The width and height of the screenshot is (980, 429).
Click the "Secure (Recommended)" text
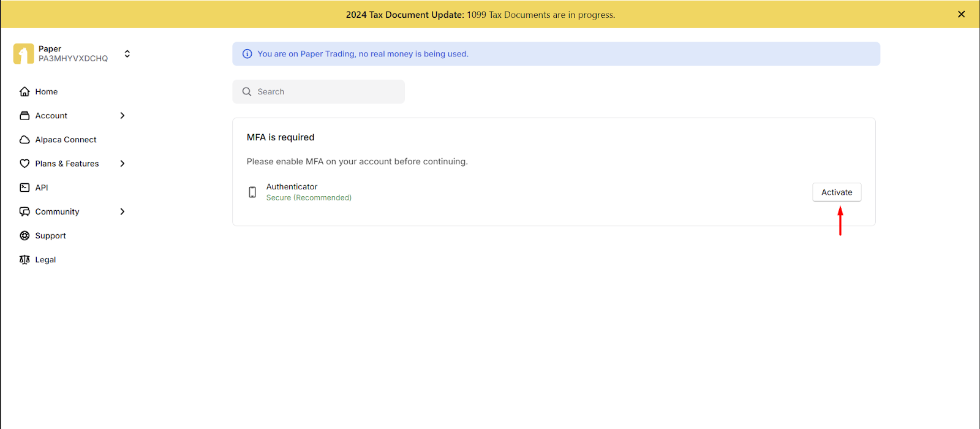(x=309, y=198)
